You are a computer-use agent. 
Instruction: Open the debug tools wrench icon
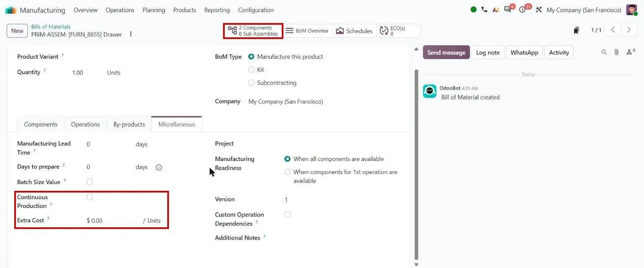coord(539,9)
